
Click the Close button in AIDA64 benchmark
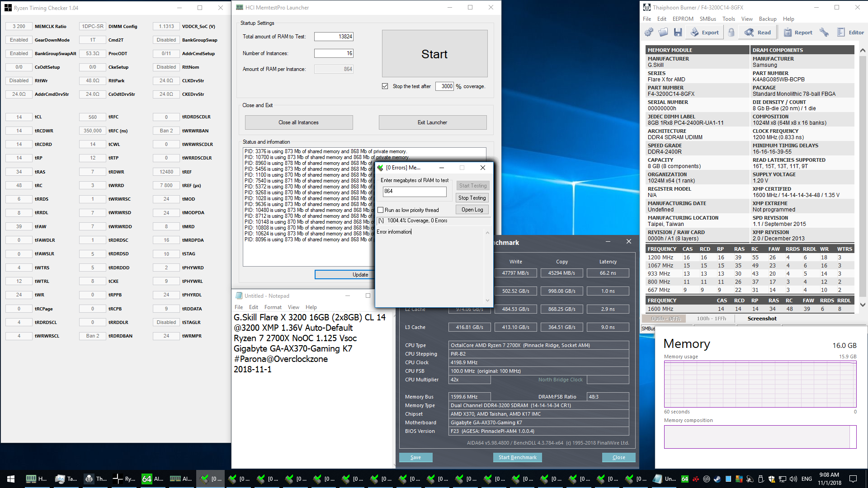click(x=618, y=457)
